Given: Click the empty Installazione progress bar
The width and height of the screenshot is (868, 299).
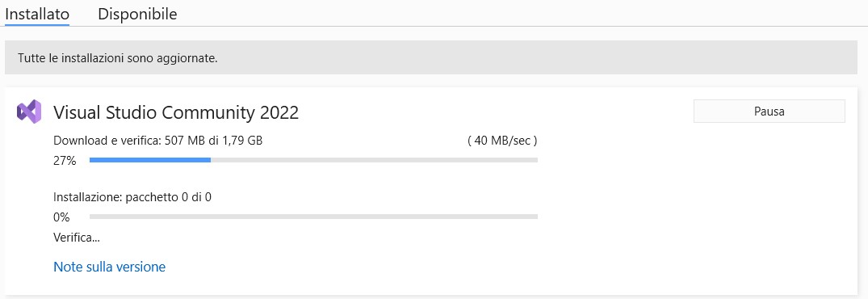Looking at the screenshot, I should click(x=313, y=217).
